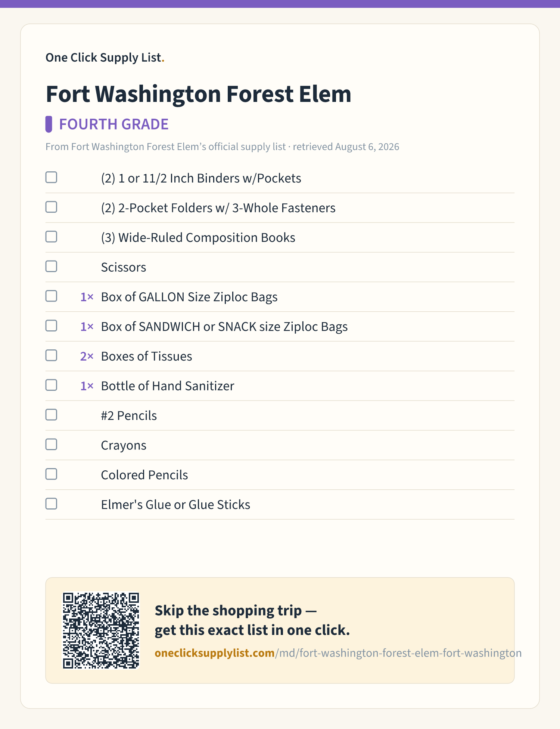The image size is (560, 729).
Task: Select the FOURTH GRADE label
Action: point(114,124)
